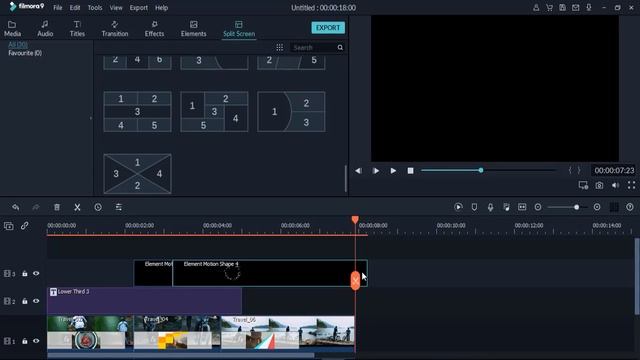Choose the semicircle three-panel layout
The image size is (640, 360).
[x=291, y=111]
